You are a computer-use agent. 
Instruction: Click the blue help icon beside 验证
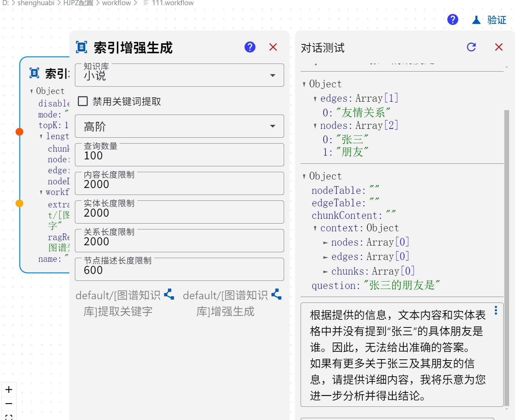tap(453, 19)
